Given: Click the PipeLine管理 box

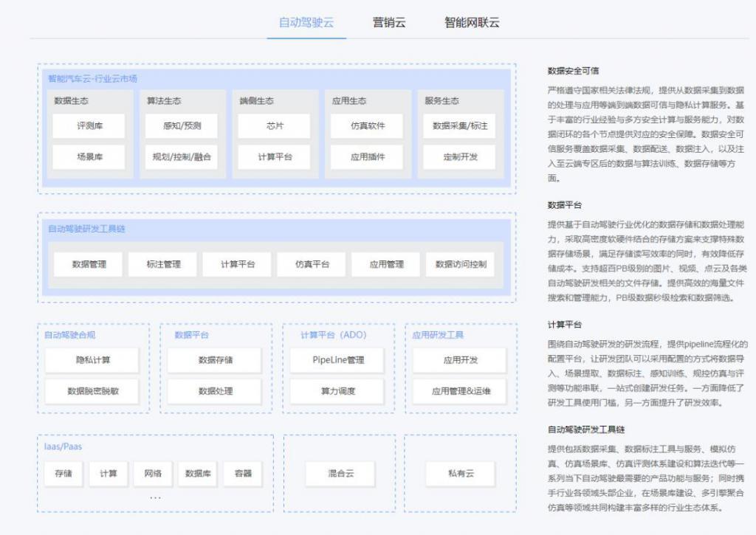Looking at the screenshot, I should (x=337, y=360).
